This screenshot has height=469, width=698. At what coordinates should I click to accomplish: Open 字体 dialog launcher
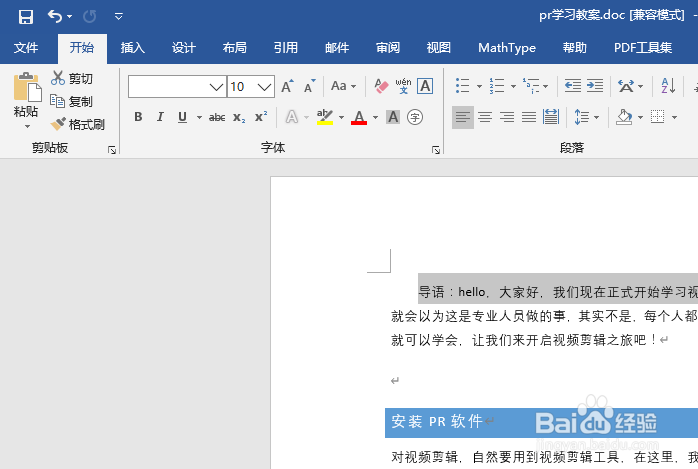[436, 150]
